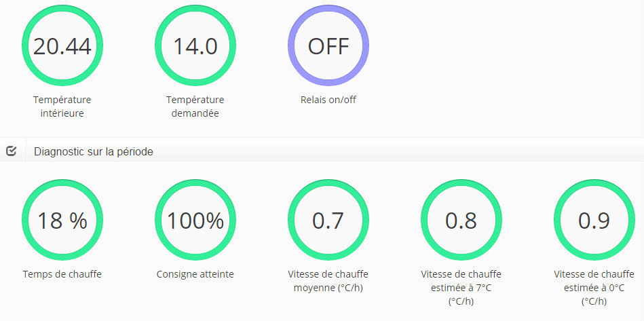644x321 pixels.
Task: Click the 0.8 heating speed gauge
Action: coord(461,220)
